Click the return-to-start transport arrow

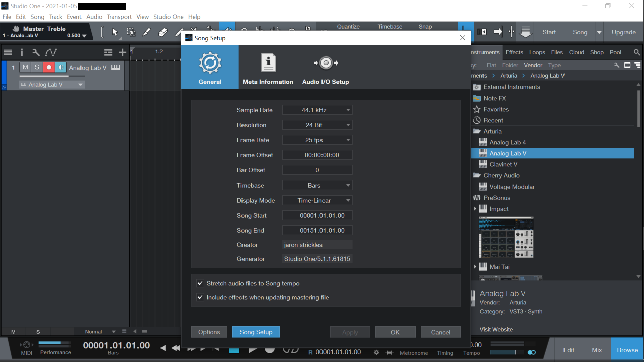pyautogui.click(x=216, y=349)
